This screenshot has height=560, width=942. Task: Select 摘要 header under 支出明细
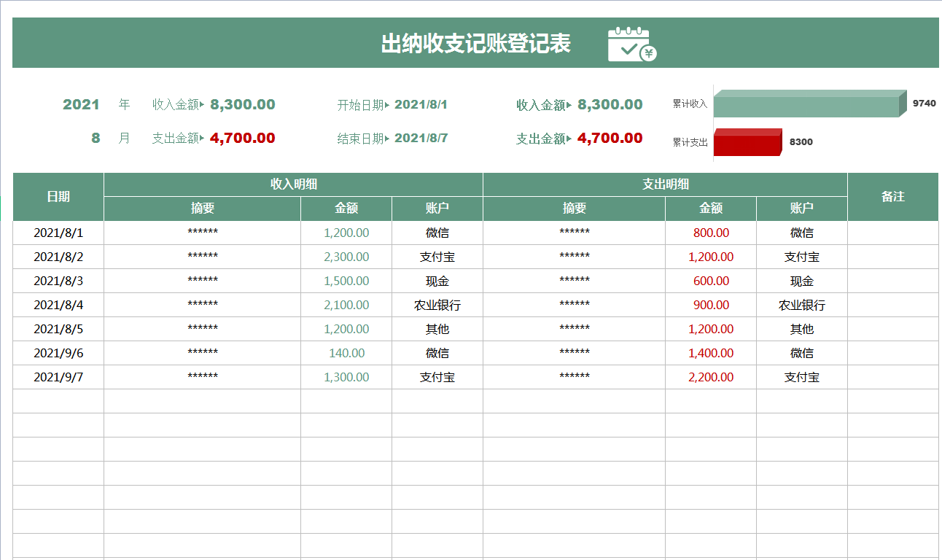tap(575, 209)
